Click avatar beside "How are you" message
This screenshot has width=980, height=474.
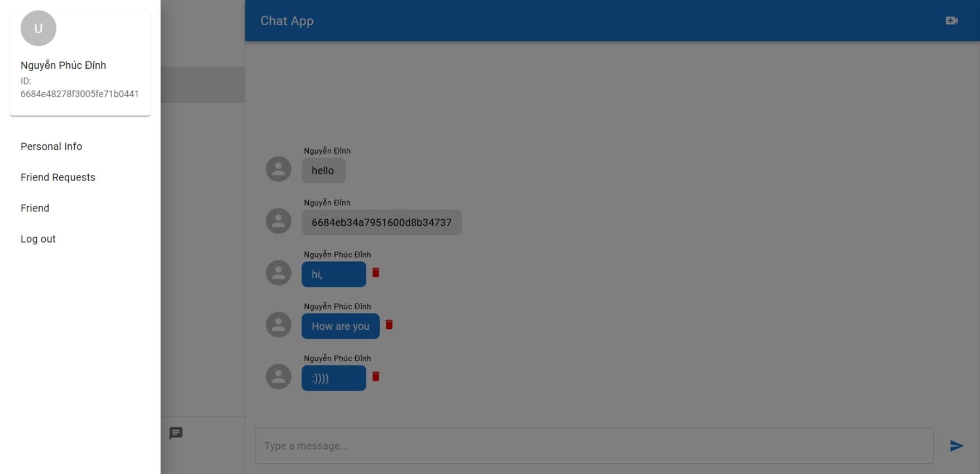coord(279,325)
